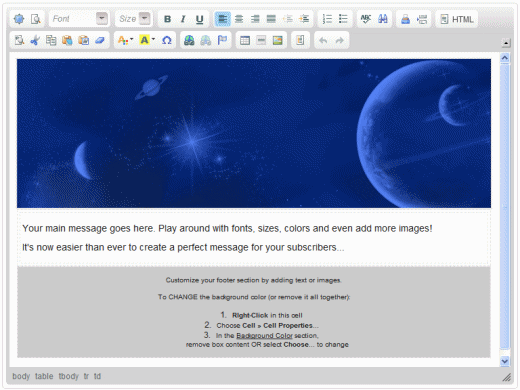Click the 'remove box content OR select Choose' line
Viewport: 520px width, 390px height.
pos(267,345)
